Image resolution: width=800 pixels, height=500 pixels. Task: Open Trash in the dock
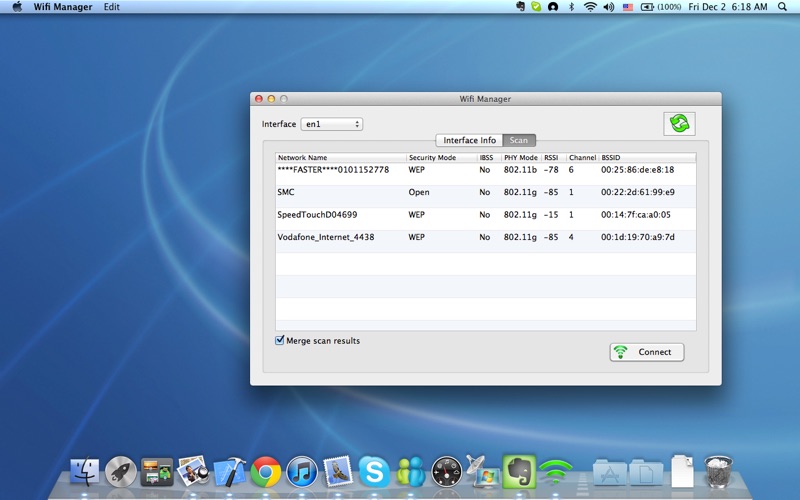coord(717,470)
